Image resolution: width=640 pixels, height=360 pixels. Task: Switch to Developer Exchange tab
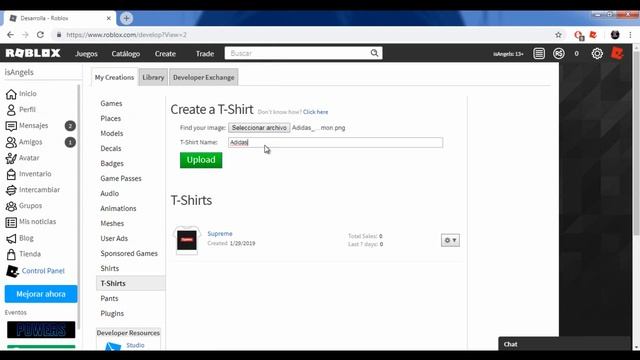(203, 77)
